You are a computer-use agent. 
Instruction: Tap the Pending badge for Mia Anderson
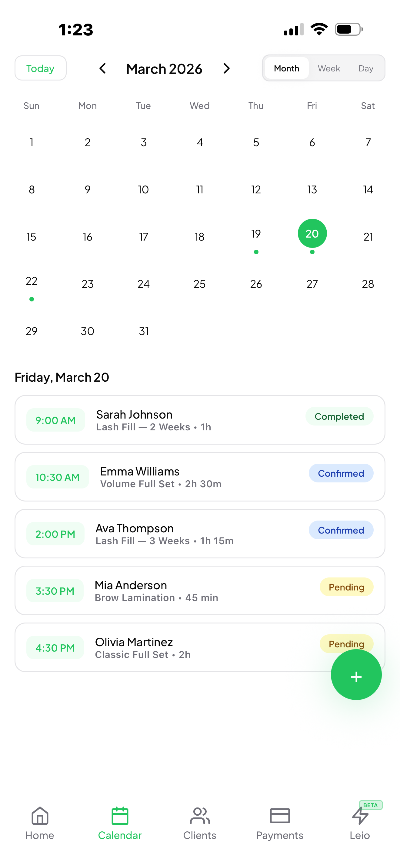pos(346,587)
